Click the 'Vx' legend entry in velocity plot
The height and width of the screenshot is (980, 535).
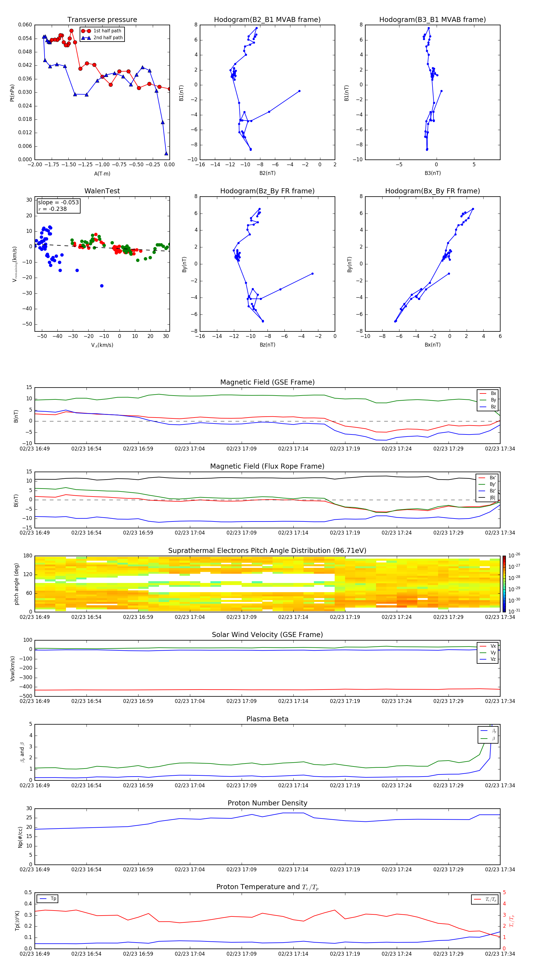click(x=488, y=646)
